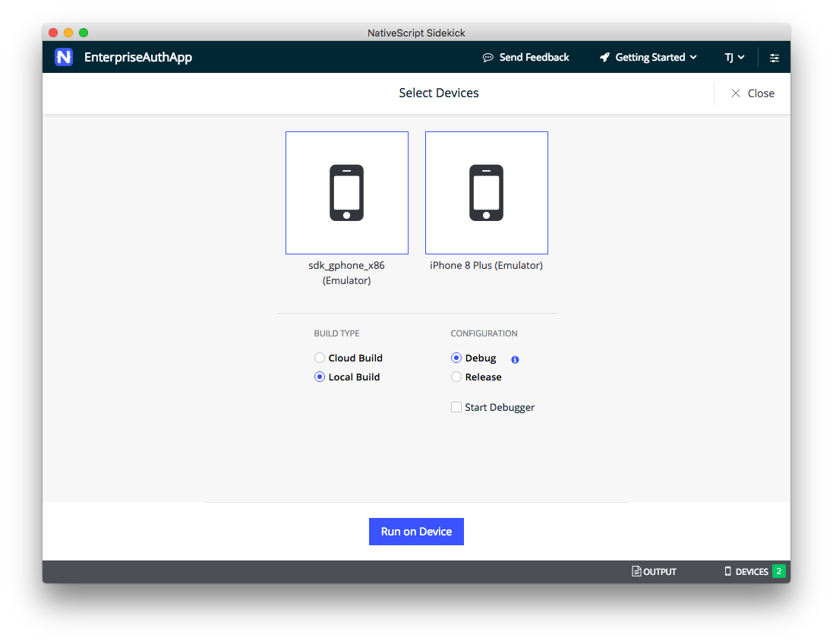Click the Debug info icon
The width and height of the screenshot is (833, 644).
click(515, 359)
